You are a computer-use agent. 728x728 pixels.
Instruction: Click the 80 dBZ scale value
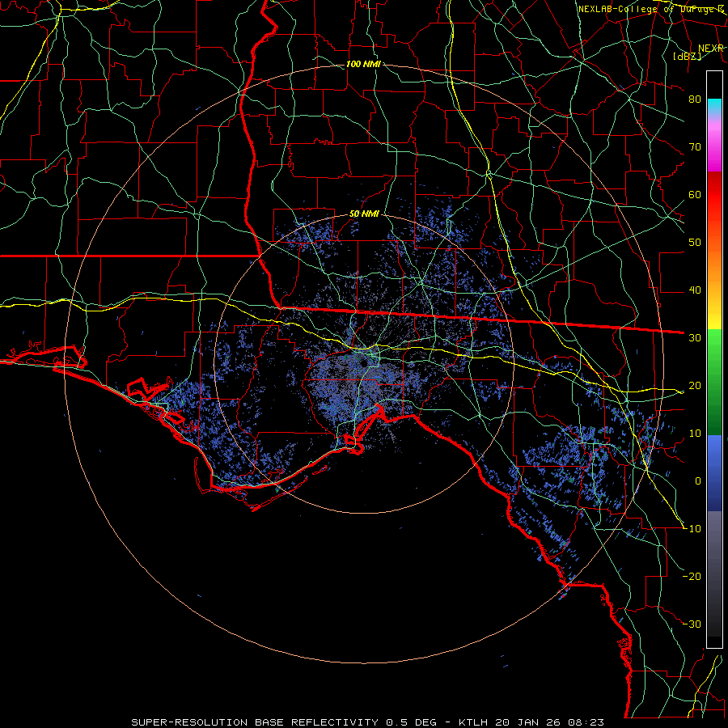pyautogui.click(x=695, y=99)
